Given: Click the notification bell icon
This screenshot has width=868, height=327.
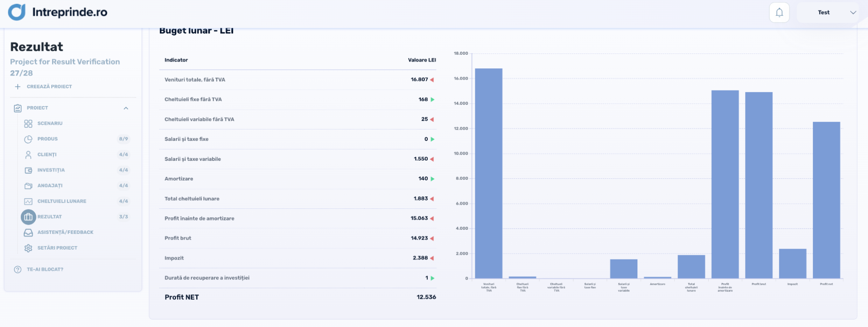Looking at the screenshot, I should coord(779,13).
